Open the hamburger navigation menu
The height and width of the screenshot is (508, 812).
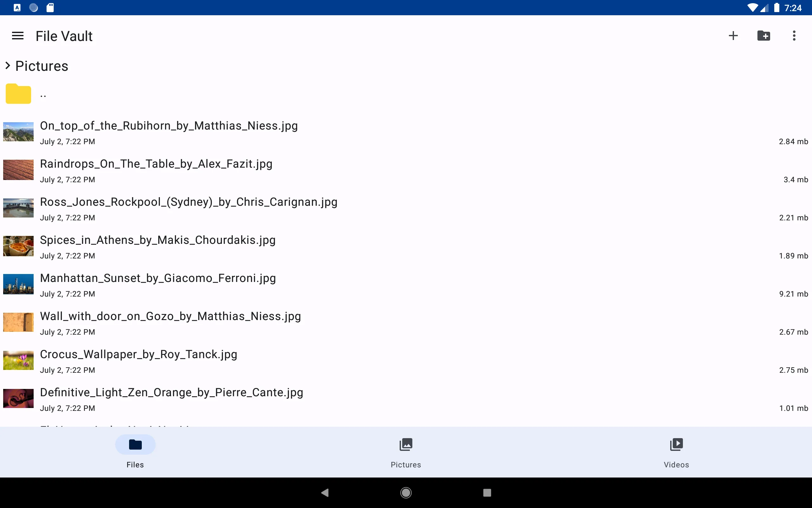coord(18,36)
